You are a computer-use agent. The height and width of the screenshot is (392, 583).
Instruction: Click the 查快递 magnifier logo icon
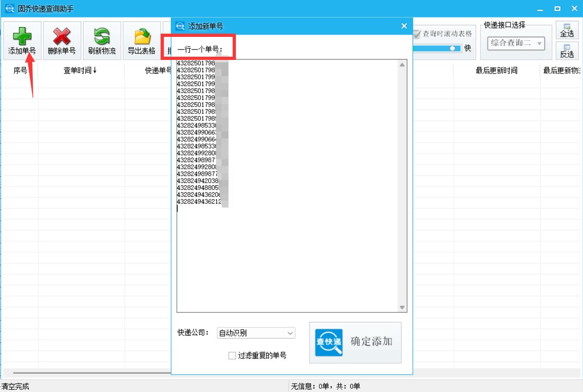tap(328, 342)
